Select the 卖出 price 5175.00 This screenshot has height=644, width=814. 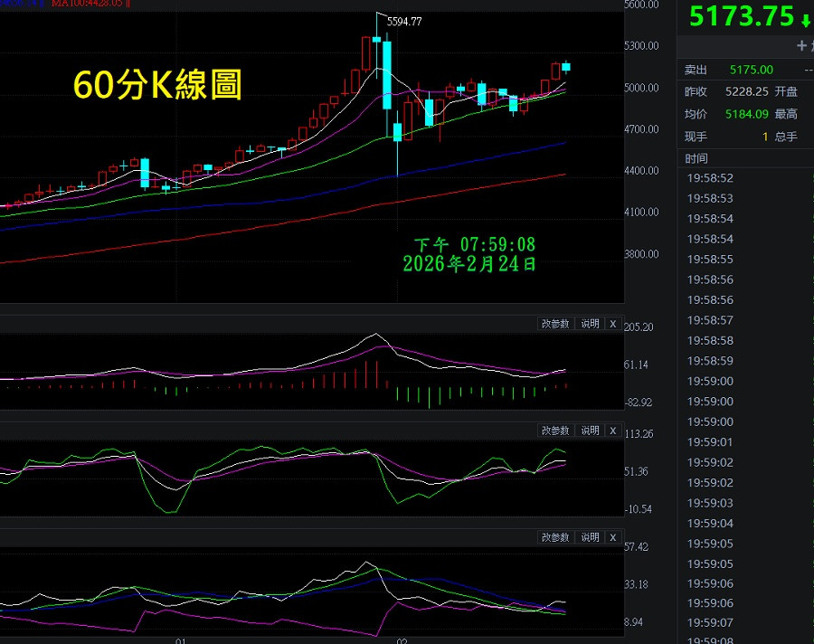[751, 70]
